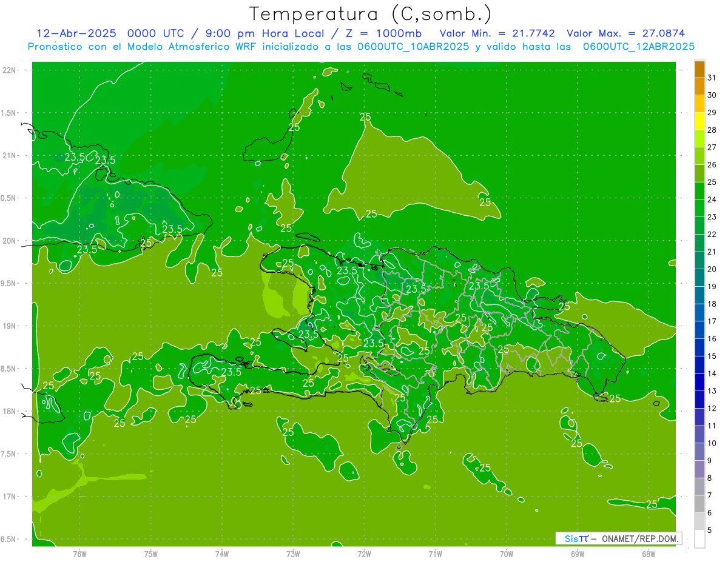
Task: Click the "18N" latitude axis label
Action: coord(10,411)
